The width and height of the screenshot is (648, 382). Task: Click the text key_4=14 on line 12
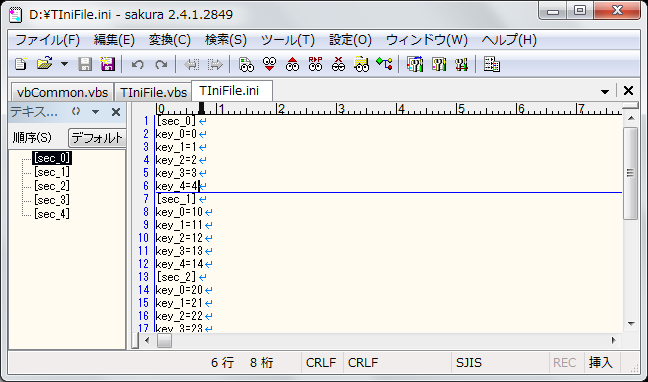pos(179,264)
